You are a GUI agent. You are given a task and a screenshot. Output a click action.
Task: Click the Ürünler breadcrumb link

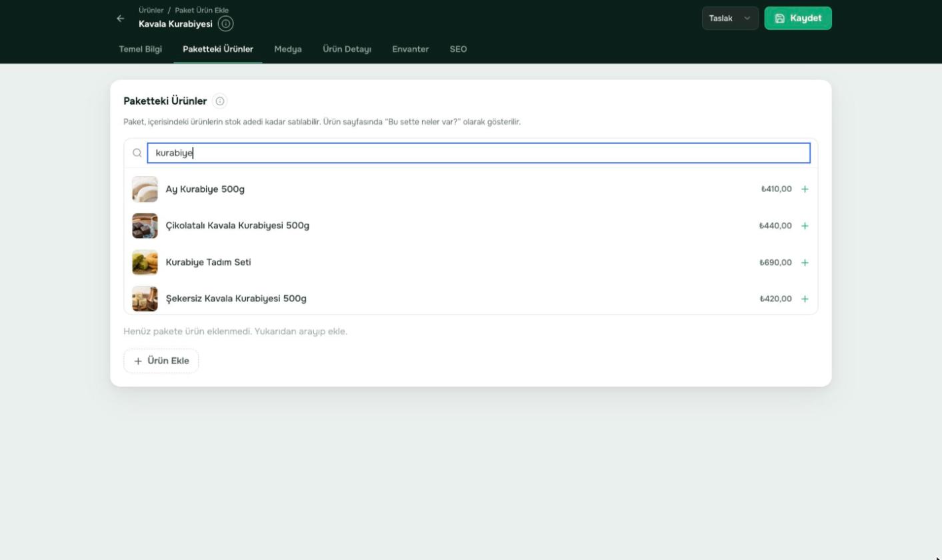[151, 11]
